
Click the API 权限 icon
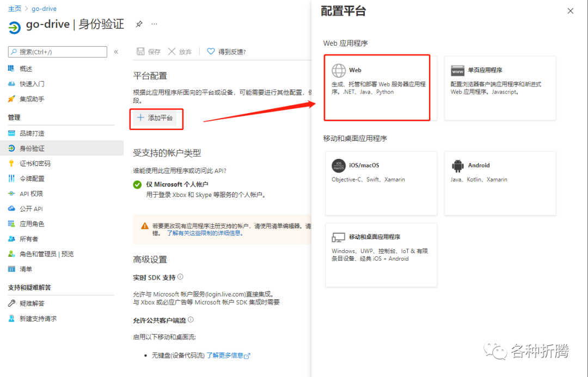pos(11,194)
